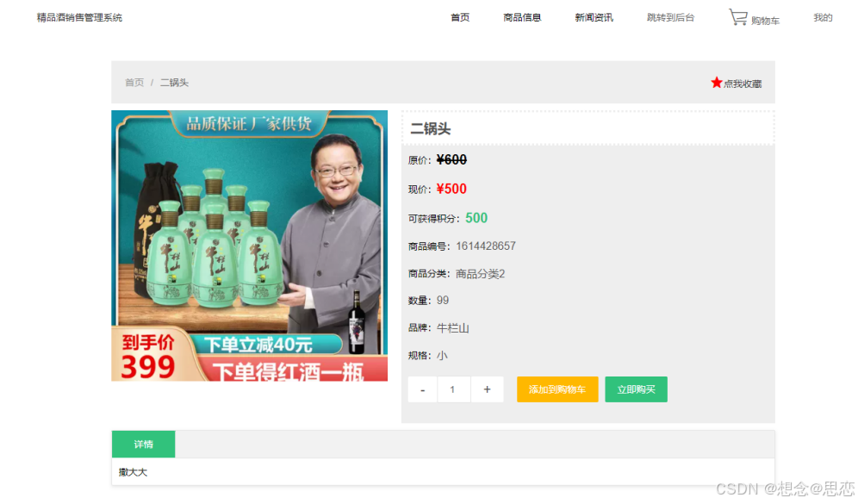This screenshot has width=858, height=504.
Task: Click product title 二锅头
Action: [430, 129]
